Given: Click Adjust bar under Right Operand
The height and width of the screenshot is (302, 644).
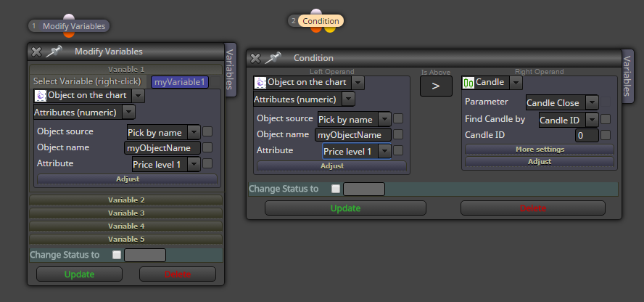Looking at the screenshot, I should (x=540, y=161).
